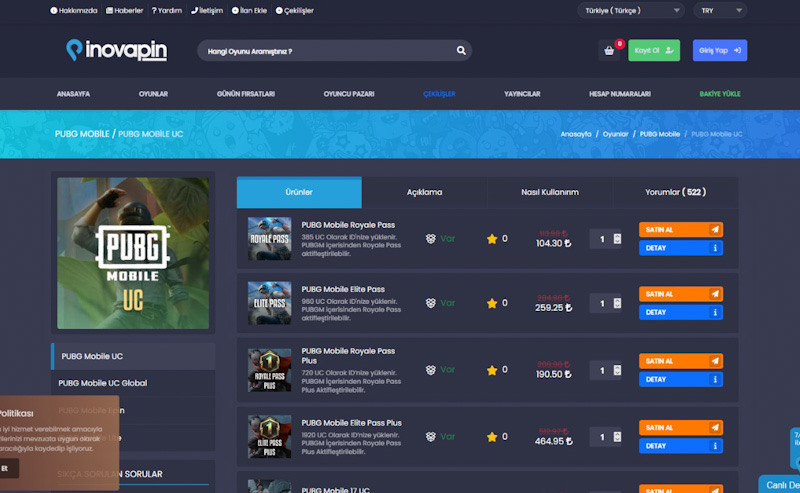
Task: Click quantity stepper for Royale Pass 104.30
Action: coord(617,239)
